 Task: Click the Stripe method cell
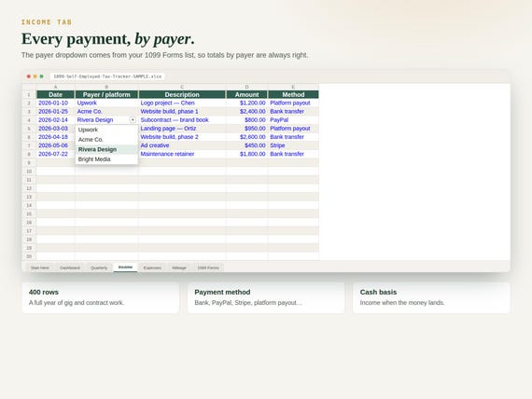[293, 145]
